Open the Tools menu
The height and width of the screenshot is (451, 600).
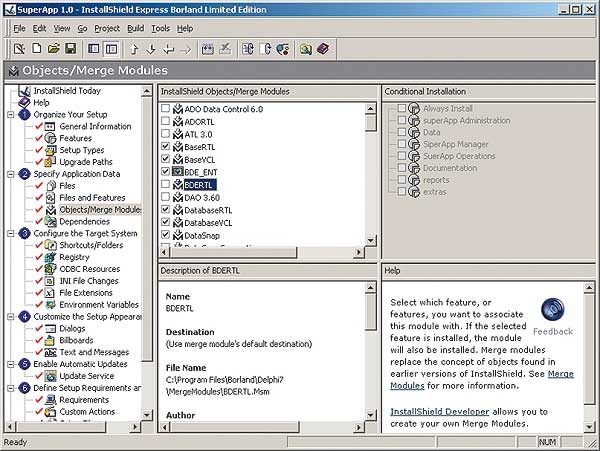point(160,28)
